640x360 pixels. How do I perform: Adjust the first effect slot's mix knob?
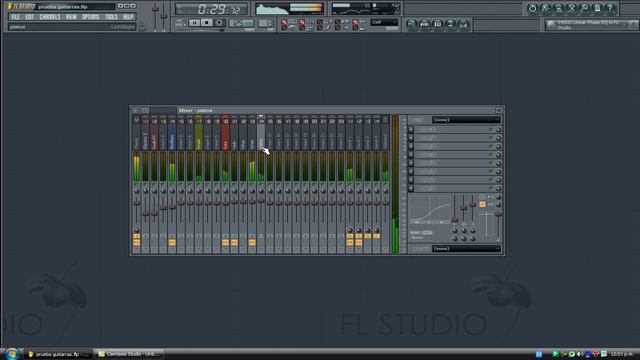(x=498, y=130)
